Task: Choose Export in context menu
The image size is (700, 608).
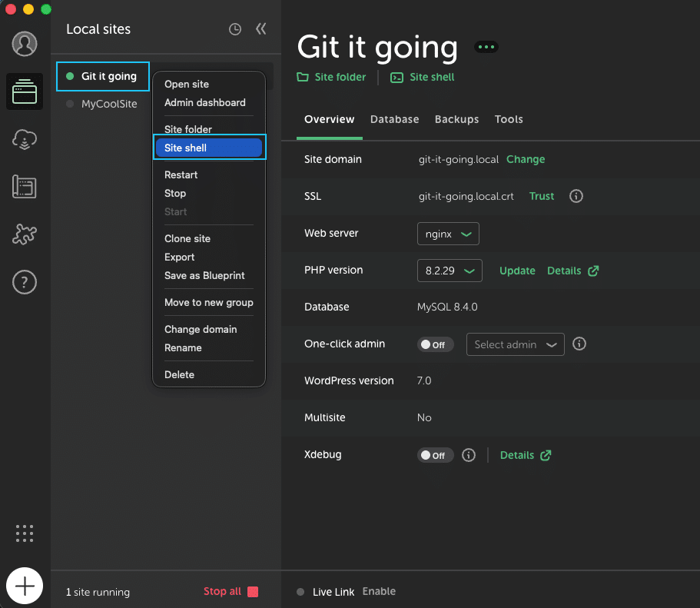Action: tap(180, 257)
